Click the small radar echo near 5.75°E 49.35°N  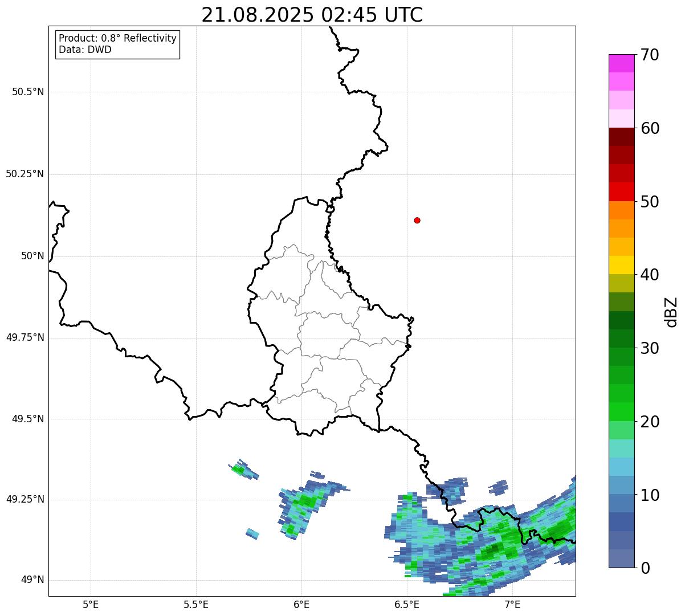point(244,470)
